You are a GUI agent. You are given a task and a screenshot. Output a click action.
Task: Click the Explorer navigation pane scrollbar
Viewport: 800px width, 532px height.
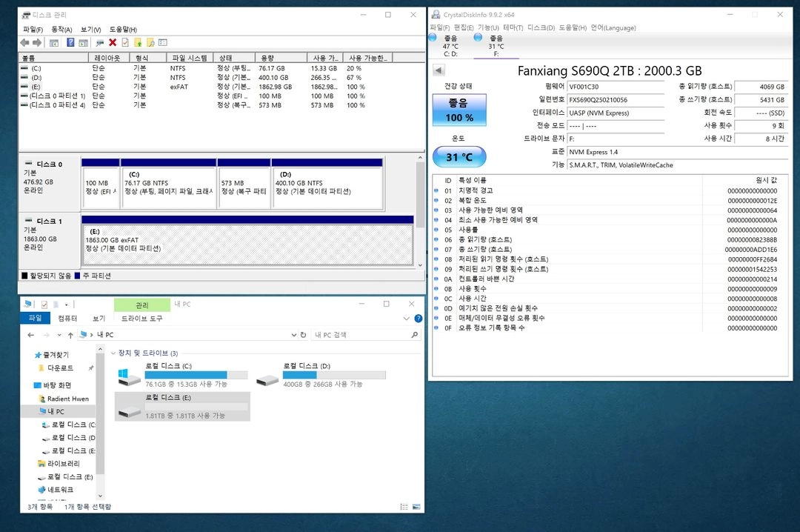pyautogui.click(x=100, y=422)
